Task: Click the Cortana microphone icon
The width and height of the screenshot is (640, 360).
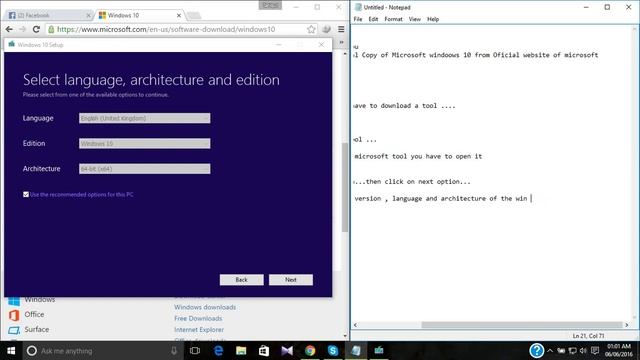Action: click(174, 351)
